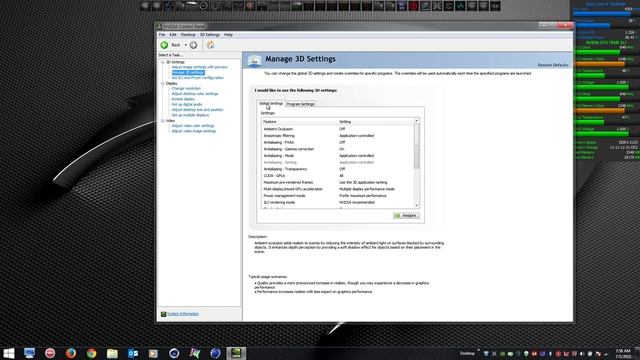Click the Setting column header

point(376,122)
